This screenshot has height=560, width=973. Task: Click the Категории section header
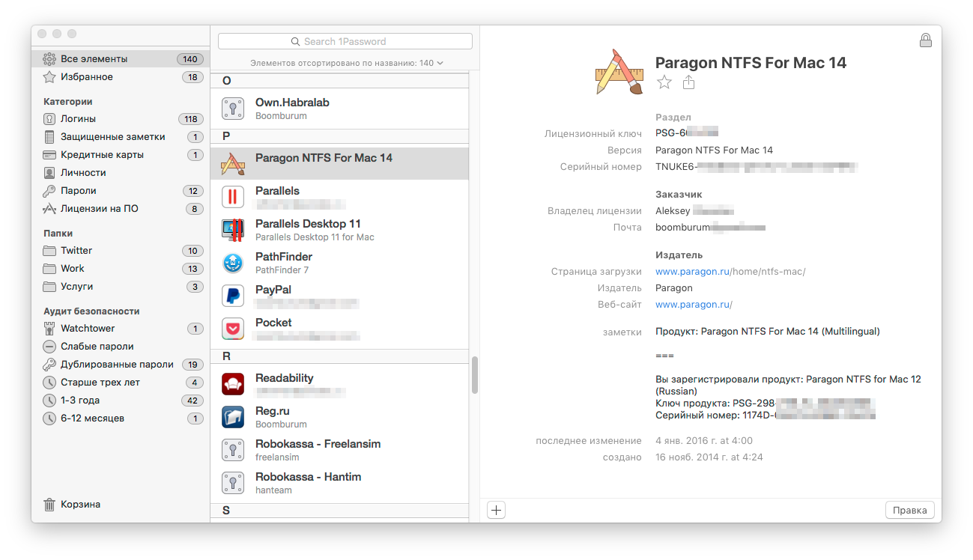[67, 102]
